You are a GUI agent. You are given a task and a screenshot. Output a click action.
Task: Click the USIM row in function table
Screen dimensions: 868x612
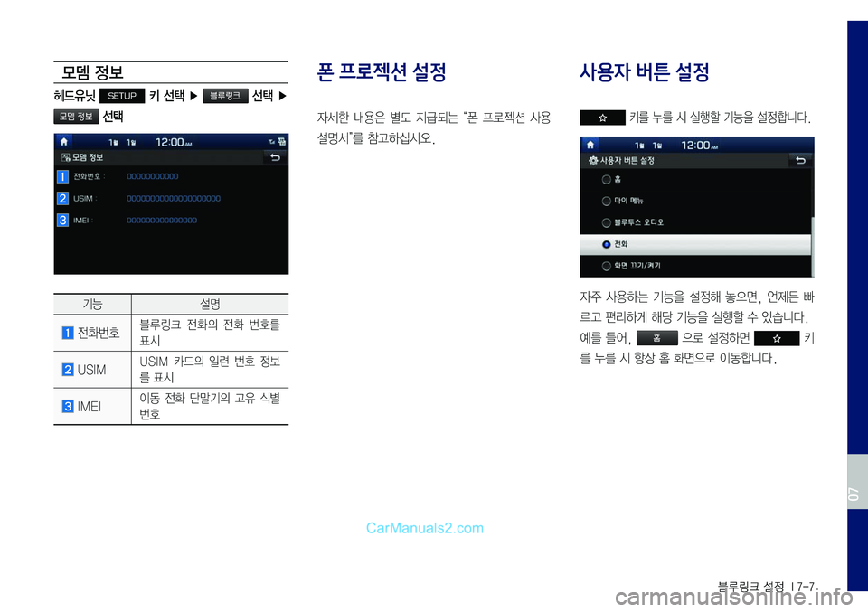tap(171, 370)
